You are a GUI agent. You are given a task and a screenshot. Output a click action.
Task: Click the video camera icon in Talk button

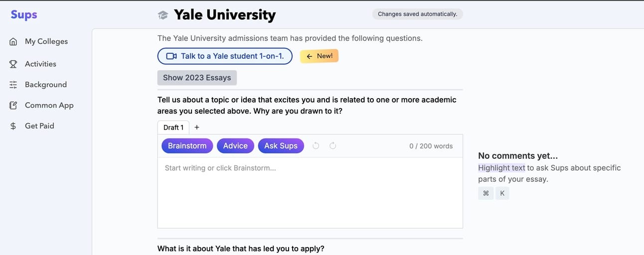(171, 56)
